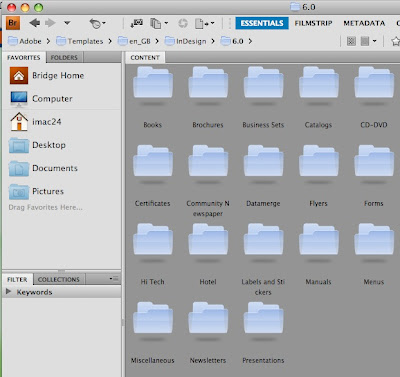Go back with the left arrow button
This screenshot has width=400, height=377.
(35, 23)
